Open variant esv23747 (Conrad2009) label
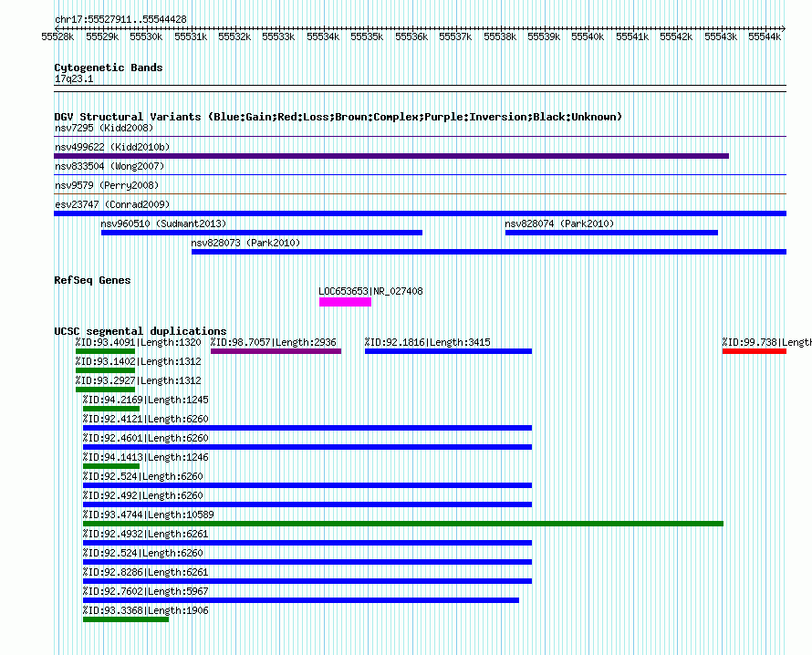Viewport: 812px width, 655px height. click(x=112, y=204)
